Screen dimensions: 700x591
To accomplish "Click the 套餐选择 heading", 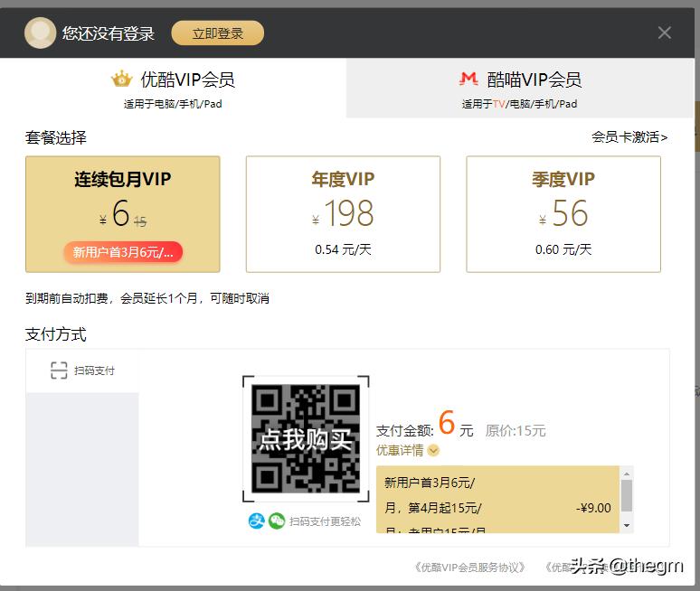I will pos(56,137).
